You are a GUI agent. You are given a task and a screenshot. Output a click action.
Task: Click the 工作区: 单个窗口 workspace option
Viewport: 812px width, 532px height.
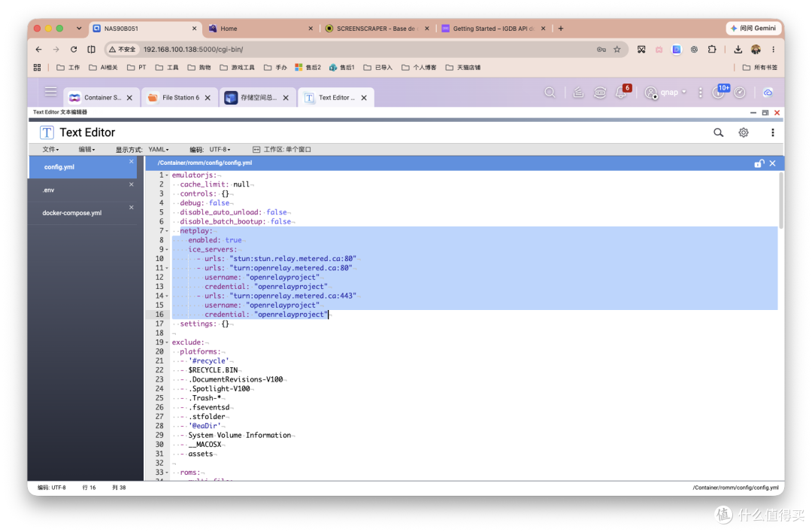pyautogui.click(x=282, y=149)
